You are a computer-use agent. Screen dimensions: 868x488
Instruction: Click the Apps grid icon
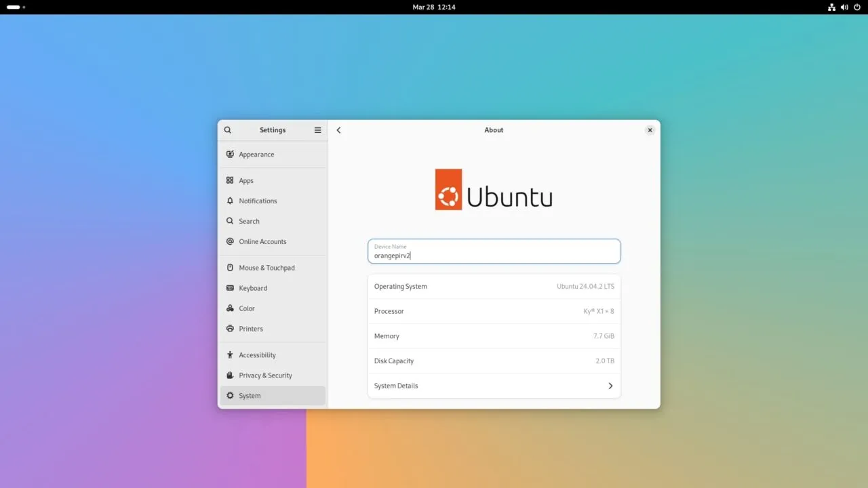(230, 181)
